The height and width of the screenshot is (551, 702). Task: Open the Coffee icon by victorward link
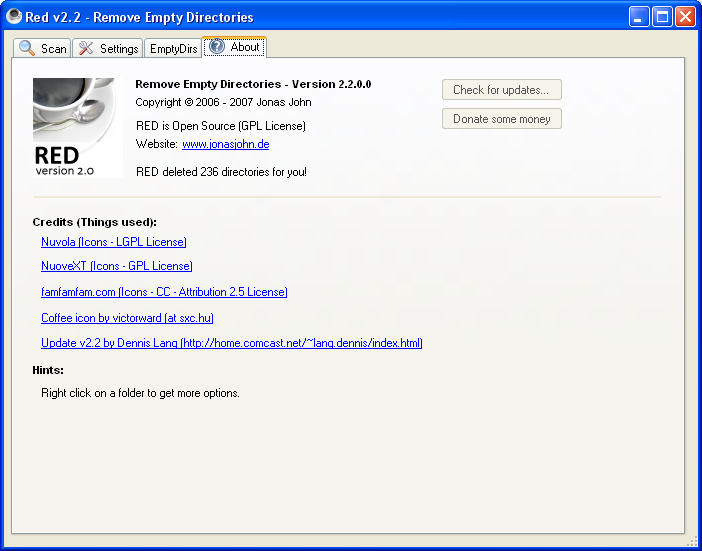tap(127, 318)
